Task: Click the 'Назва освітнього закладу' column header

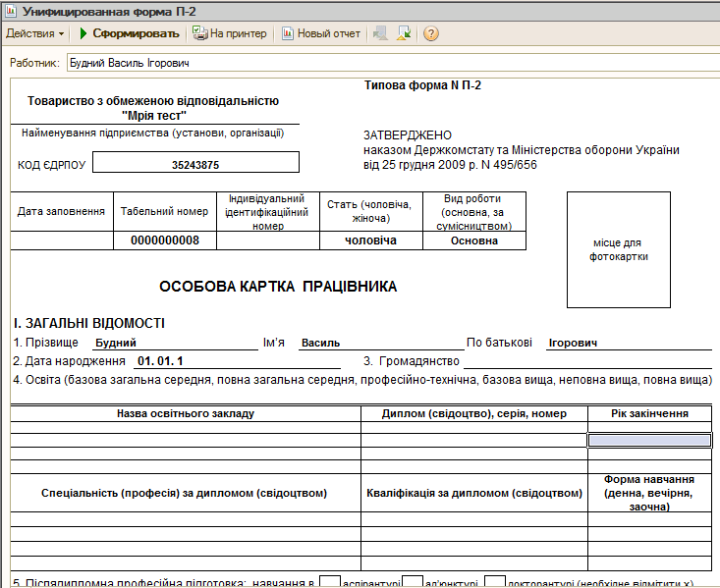Action: tap(186, 413)
